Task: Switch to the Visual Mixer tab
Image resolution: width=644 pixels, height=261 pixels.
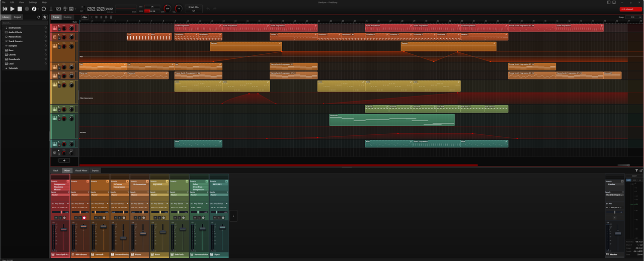Action: coord(81,170)
